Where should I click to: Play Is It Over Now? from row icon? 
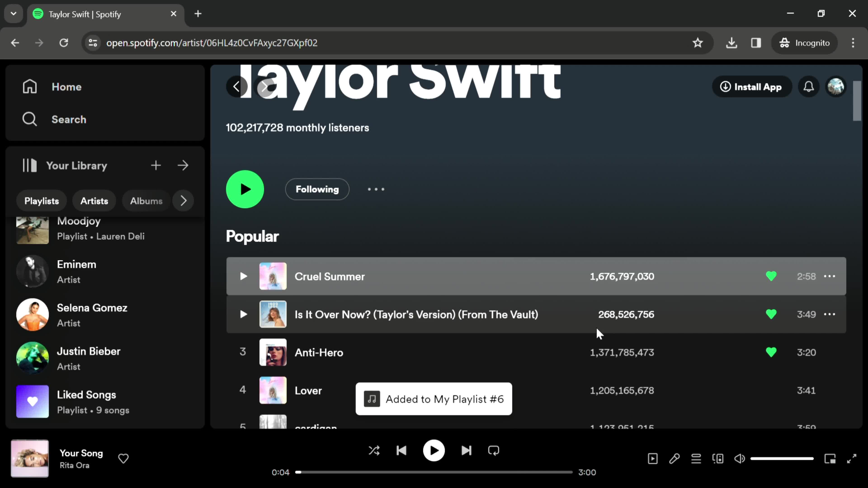(243, 314)
